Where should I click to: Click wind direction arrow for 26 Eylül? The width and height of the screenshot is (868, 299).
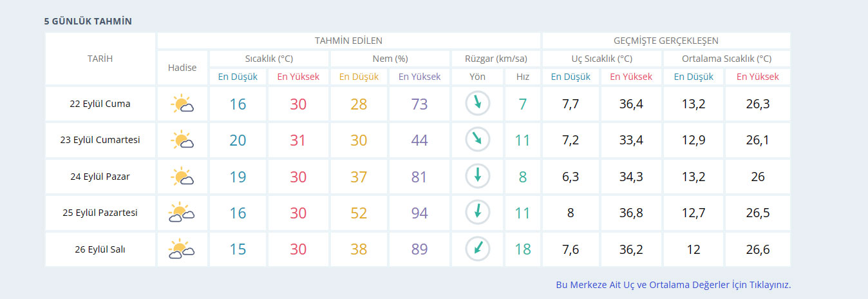click(x=477, y=249)
